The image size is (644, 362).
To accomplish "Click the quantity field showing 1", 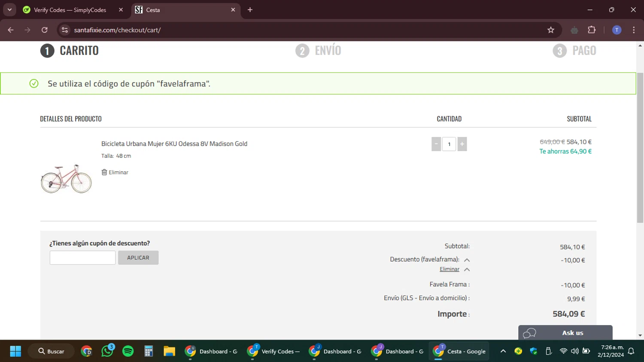I will 449,144.
